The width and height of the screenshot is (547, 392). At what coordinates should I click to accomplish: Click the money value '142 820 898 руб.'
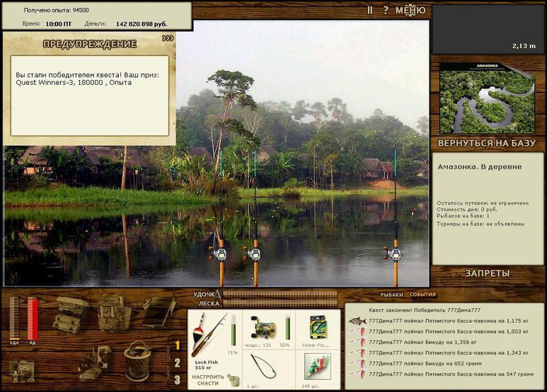click(x=142, y=24)
